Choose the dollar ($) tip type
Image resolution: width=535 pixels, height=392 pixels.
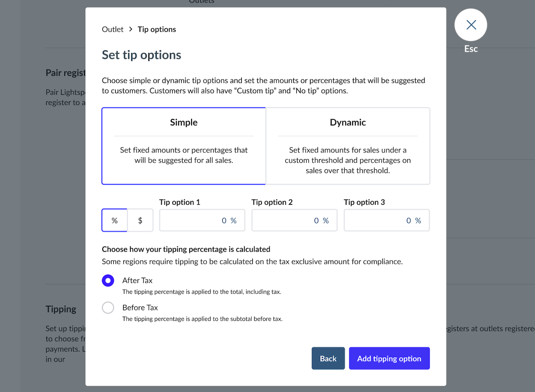tap(140, 220)
